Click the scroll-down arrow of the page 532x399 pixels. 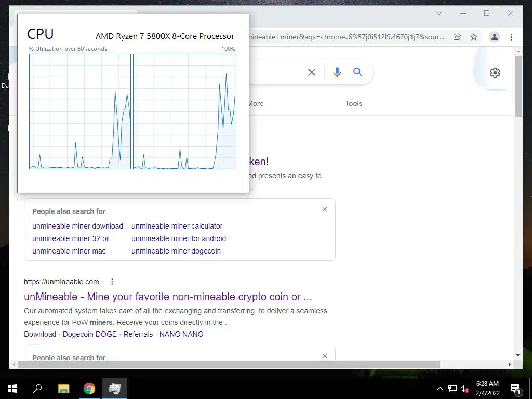518,355
